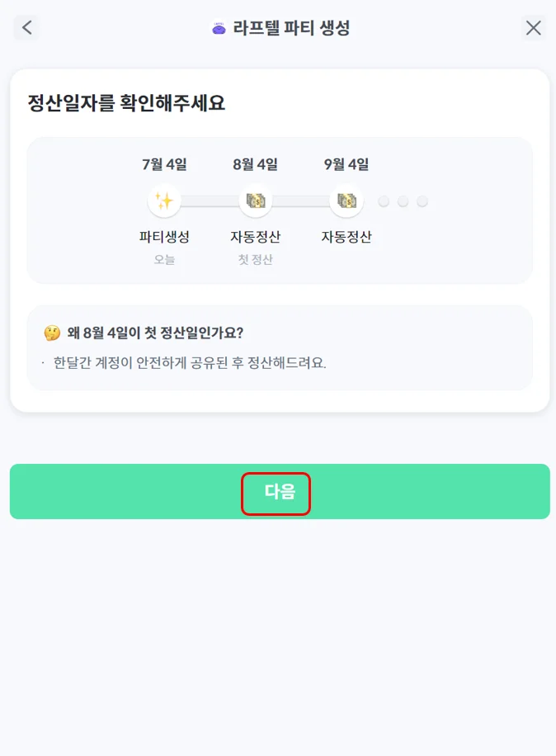
Task: Click the three dots after 9월 4일
Action: 403,201
